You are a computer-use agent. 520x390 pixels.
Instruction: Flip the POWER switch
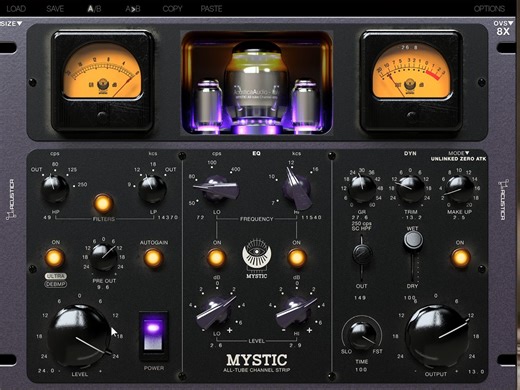point(153,336)
